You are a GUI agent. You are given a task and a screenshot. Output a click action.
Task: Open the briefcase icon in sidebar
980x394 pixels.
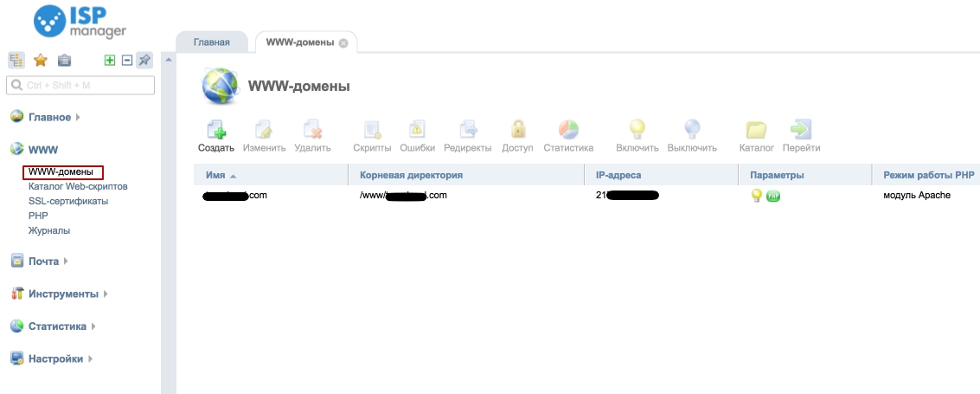click(x=64, y=61)
